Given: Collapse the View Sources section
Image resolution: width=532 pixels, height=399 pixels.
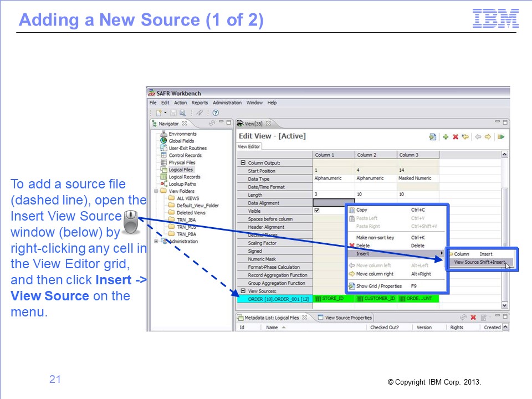Looking at the screenshot, I should (243, 291).
